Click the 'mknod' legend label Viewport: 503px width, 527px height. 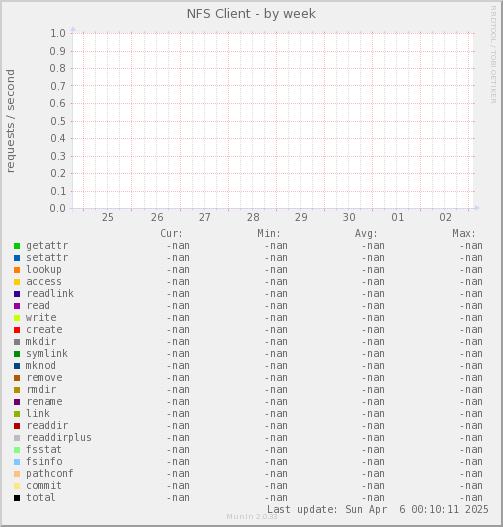[x=41, y=366]
